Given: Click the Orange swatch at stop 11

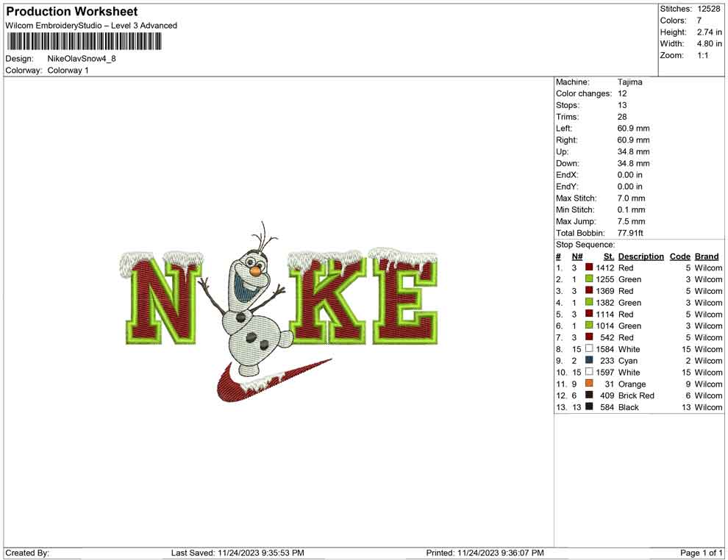Looking at the screenshot, I should coord(588,384).
